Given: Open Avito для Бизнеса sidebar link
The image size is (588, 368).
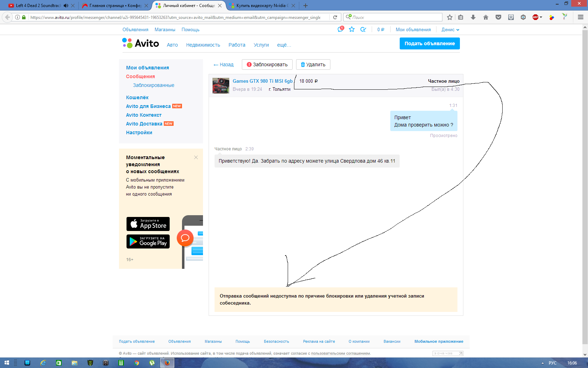Looking at the screenshot, I should coord(148,106).
